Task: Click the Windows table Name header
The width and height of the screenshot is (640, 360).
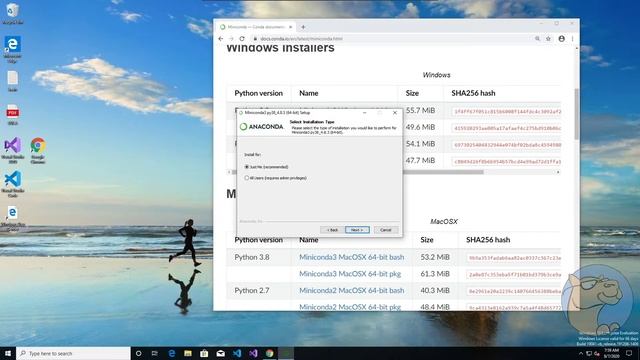Action: (x=309, y=93)
